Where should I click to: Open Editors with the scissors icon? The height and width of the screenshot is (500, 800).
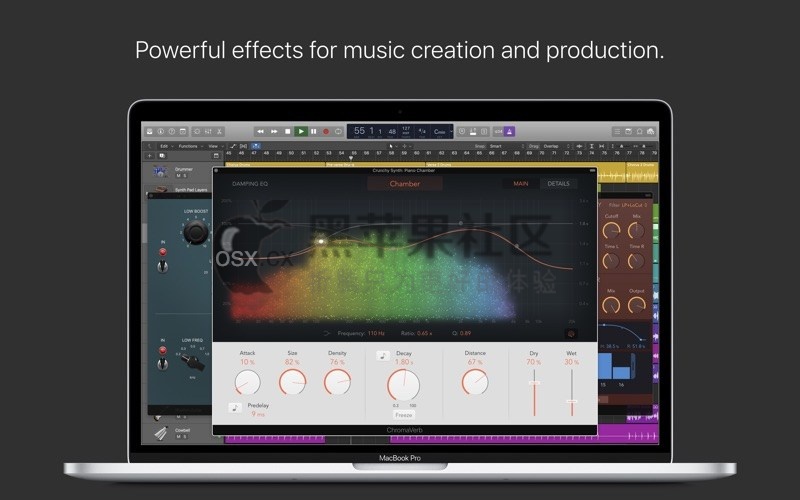219,131
